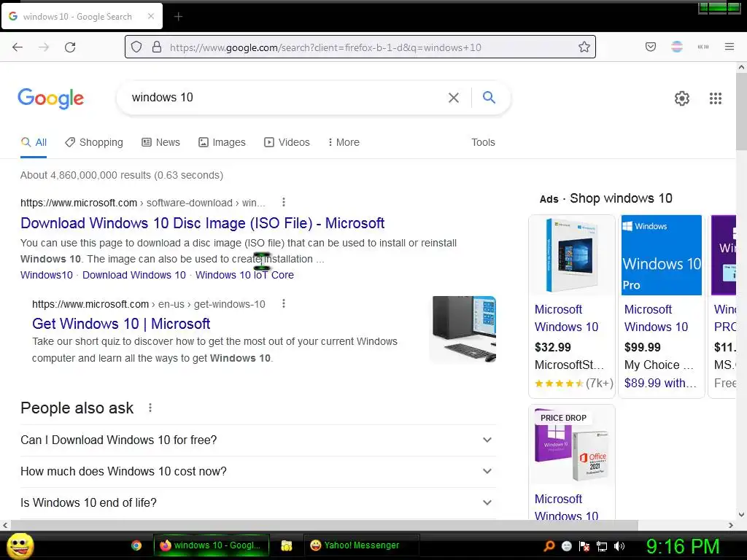Viewport: 747px width, 560px height.
Task: Click the Windows 10 IoT Core sitelink
Action: point(244,275)
